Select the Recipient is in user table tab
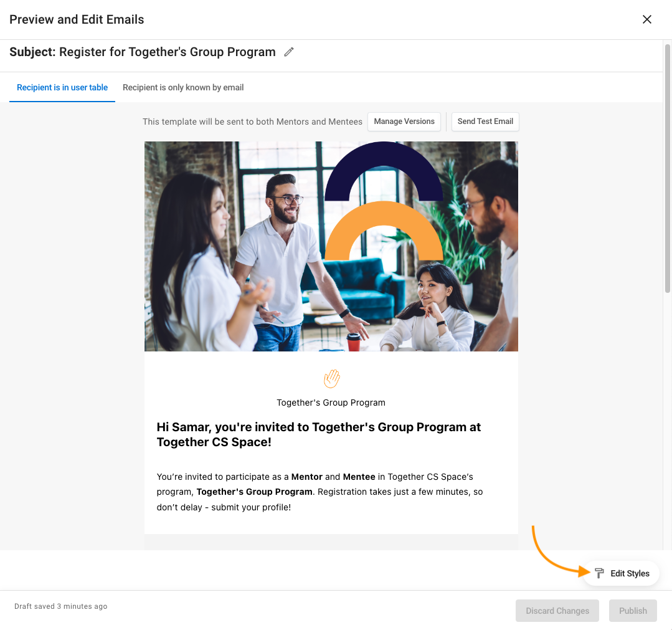Screen dimensions: 672x630 click(62, 87)
